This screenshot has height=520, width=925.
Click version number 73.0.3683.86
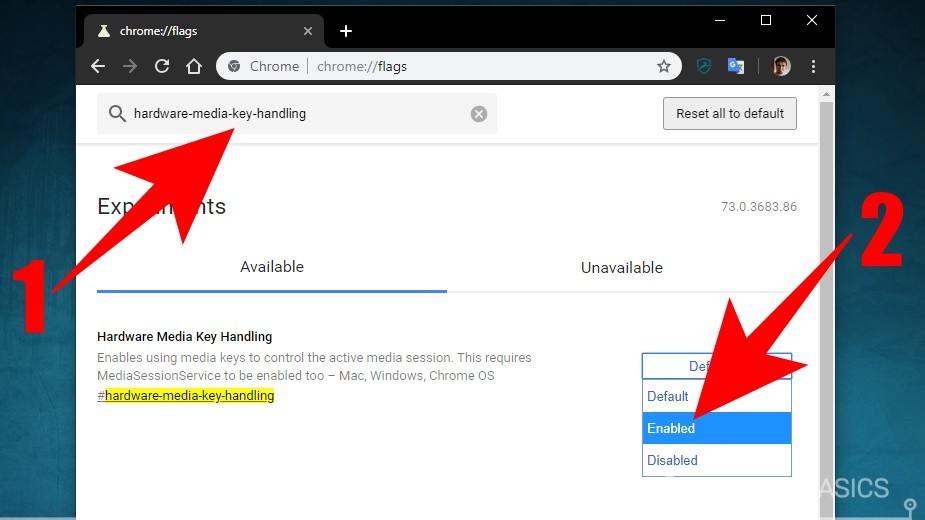click(x=759, y=207)
